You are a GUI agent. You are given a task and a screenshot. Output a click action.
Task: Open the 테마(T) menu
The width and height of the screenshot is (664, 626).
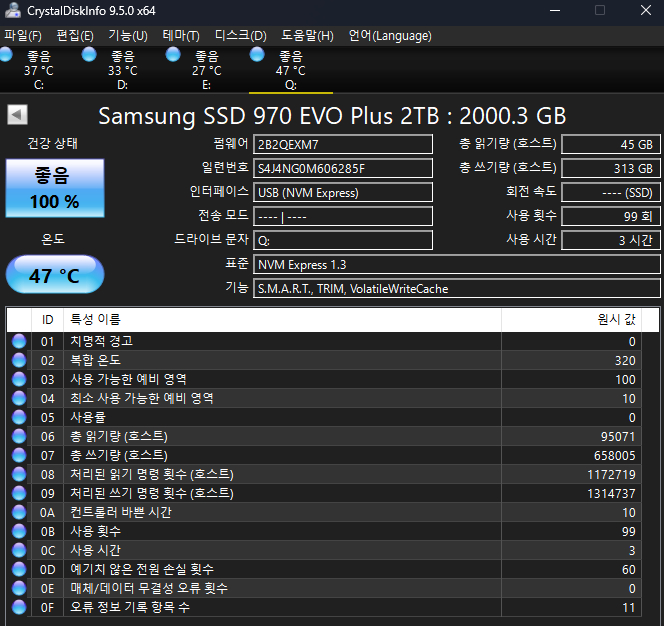181,36
